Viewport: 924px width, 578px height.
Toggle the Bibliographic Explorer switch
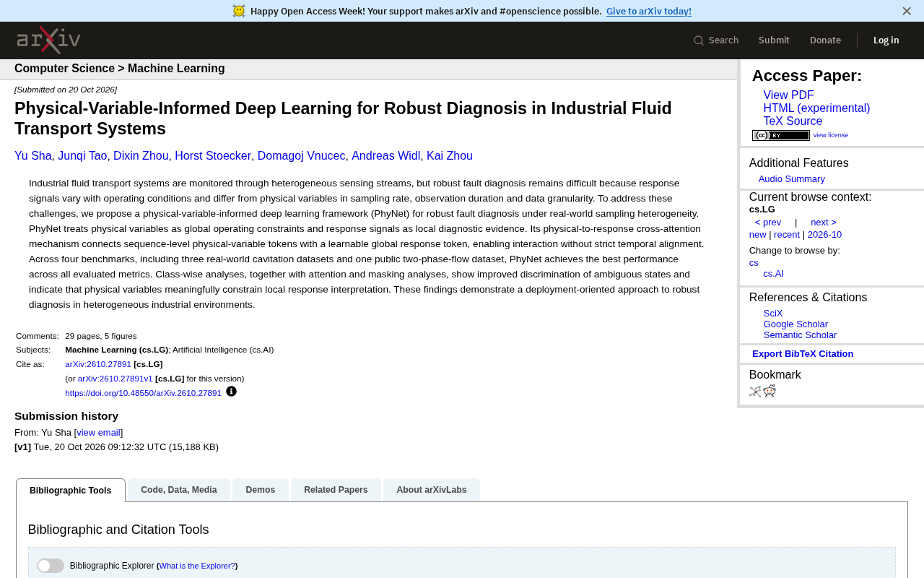tap(51, 566)
